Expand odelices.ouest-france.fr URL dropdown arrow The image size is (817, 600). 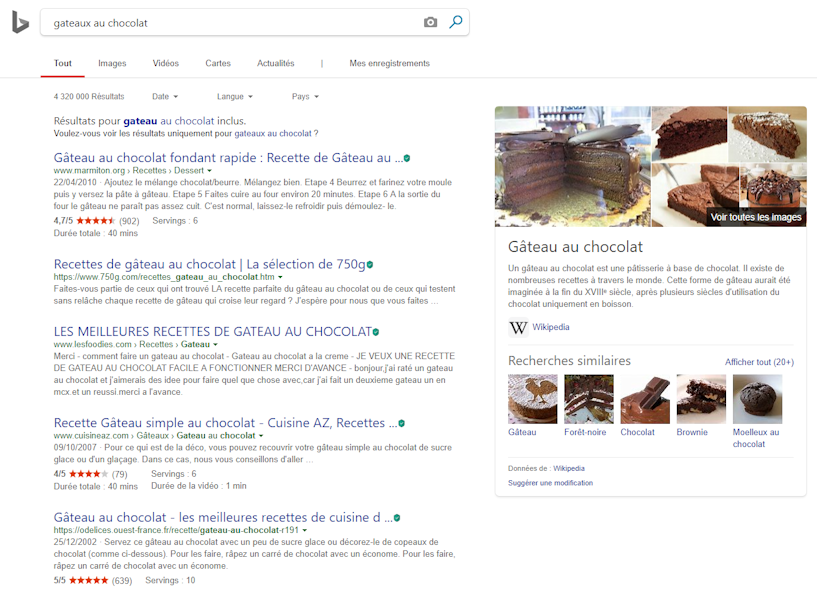(305, 530)
